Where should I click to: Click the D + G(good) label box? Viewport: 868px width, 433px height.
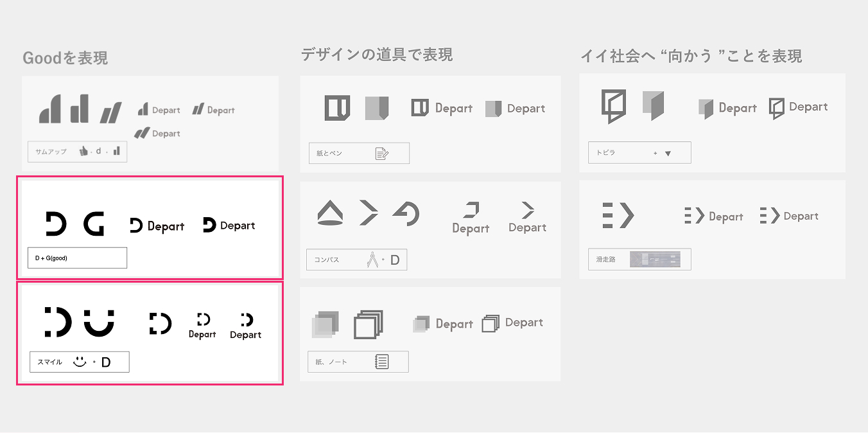pos(77,258)
